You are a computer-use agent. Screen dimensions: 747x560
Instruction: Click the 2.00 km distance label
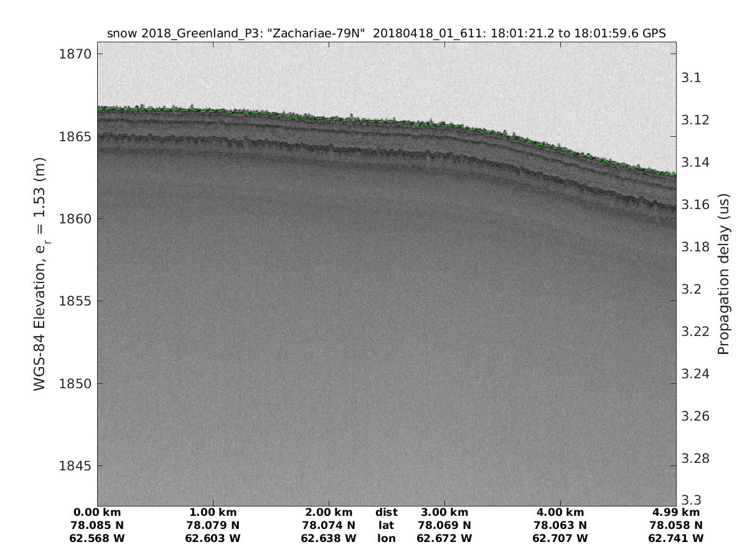[329, 513]
